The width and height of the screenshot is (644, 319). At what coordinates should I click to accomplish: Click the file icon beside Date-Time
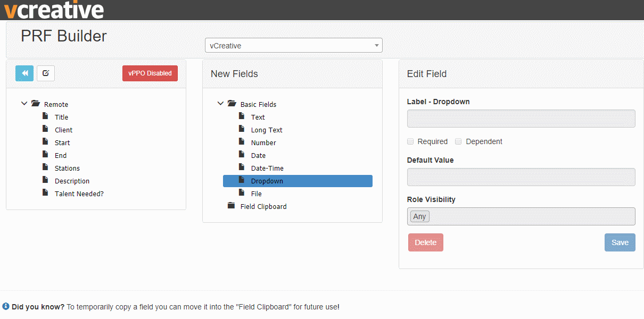click(242, 167)
